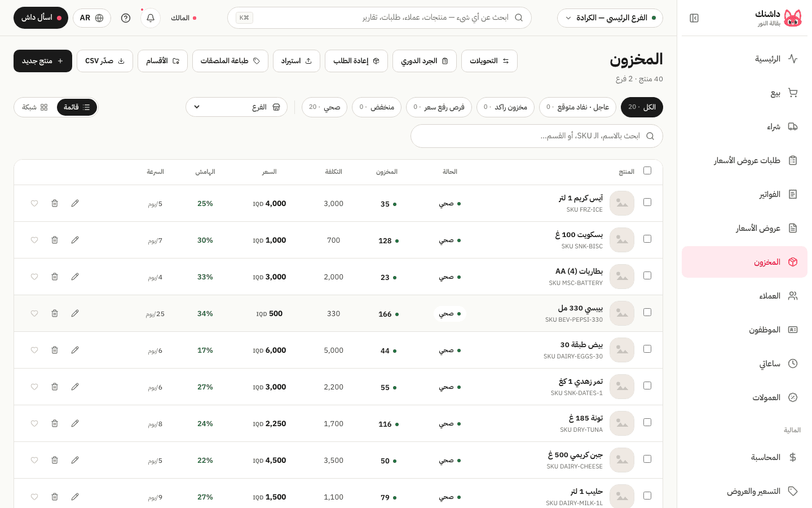This screenshot has height=508, width=812.
Task: Toggle the select-all products checkbox in the header
Action: click(x=647, y=170)
